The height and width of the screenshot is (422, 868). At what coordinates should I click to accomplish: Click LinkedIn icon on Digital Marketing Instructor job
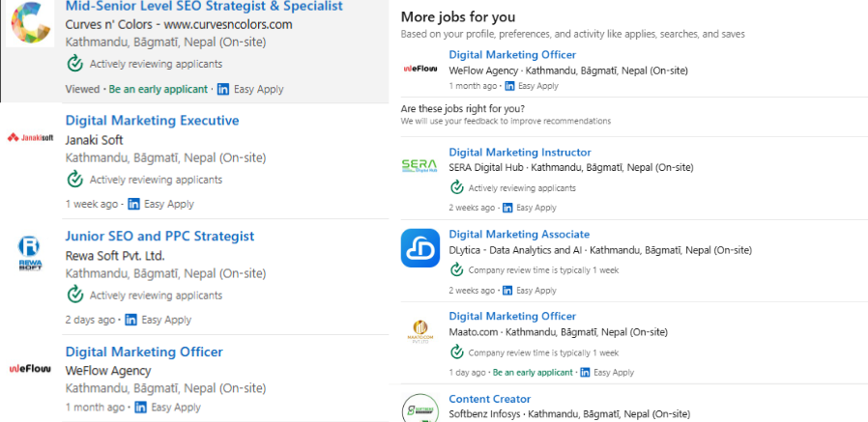507,208
